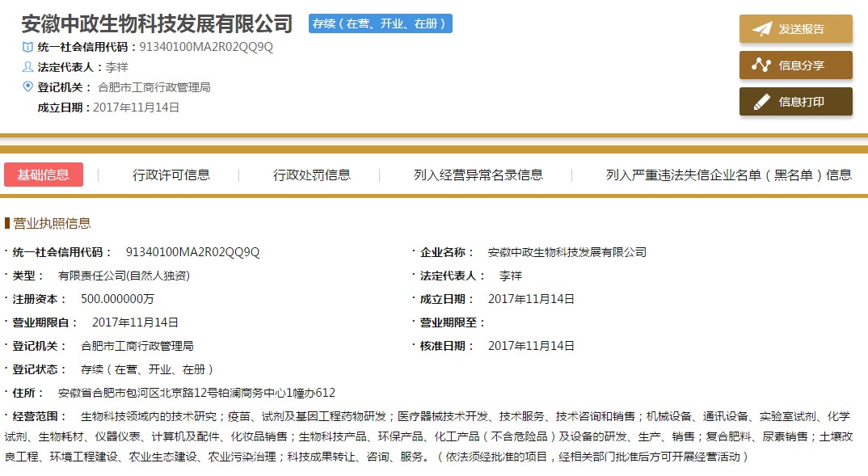This screenshot has height=476, width=868.
Task: Click the pencil icon on 信息打印
Action: (761, 102)
